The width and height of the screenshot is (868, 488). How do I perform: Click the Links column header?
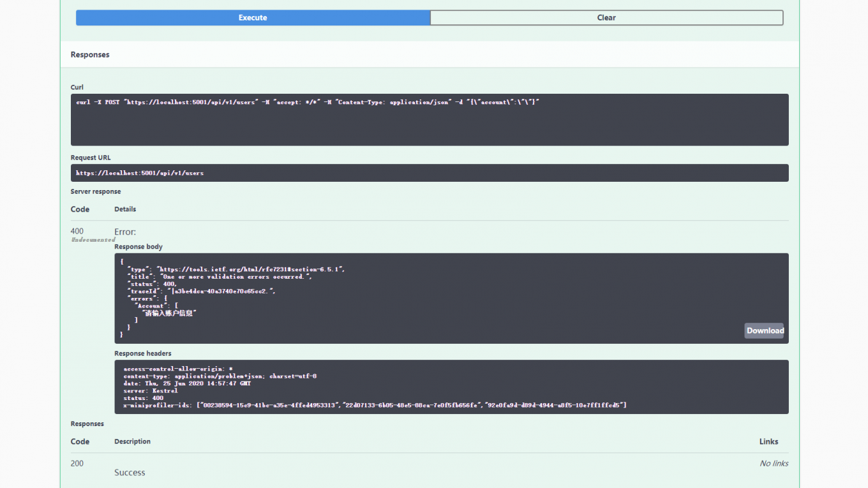point(768,441)
